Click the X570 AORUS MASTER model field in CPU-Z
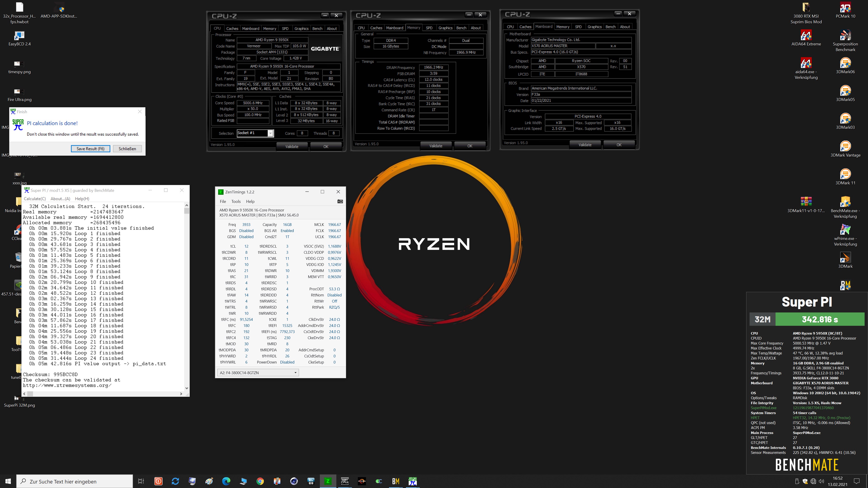Viewport: 868px width, 488px height. (563, 46)
